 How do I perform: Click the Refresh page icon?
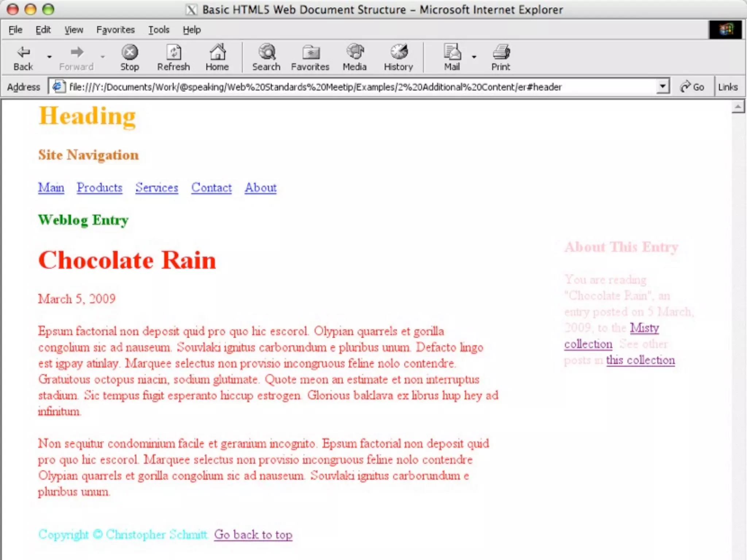(174, 53)
